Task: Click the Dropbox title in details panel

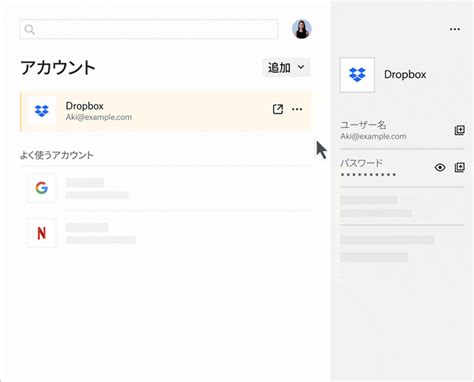Action: (405, 75)
